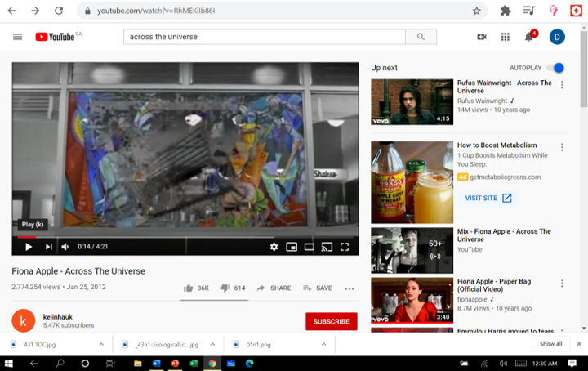
Task: Seek on the video progress bar
Action: [185, 237]
